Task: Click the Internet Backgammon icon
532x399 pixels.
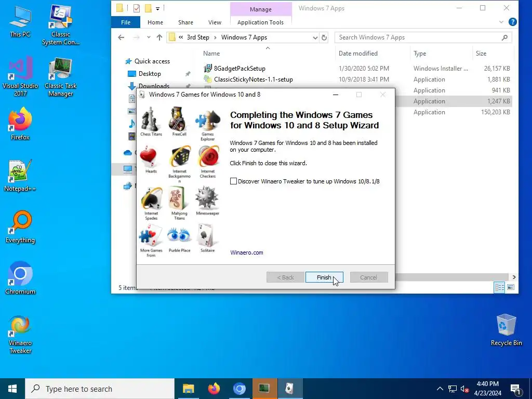Action: click(179, 157)
